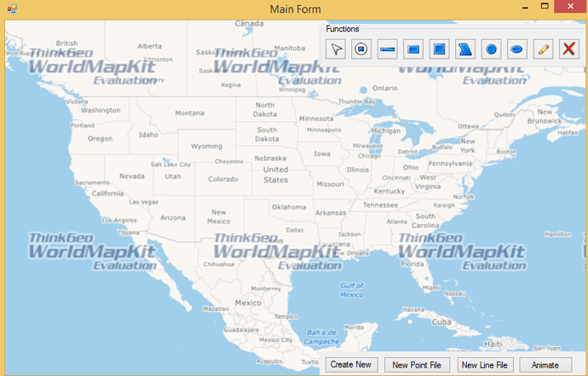Click the 'Nebraska' map label
Screen dimensions: 588x376
(x=270, y=159)
